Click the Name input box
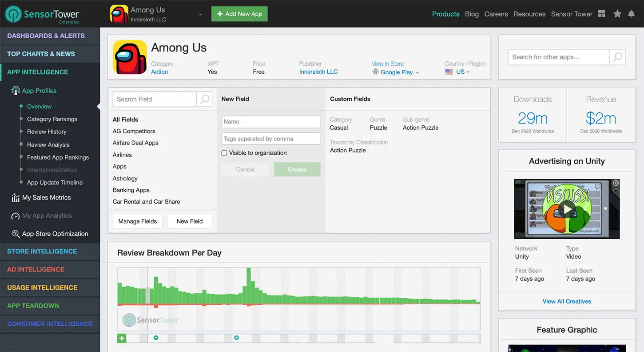The width and height of the screenshot is (644, 352). 271,122
